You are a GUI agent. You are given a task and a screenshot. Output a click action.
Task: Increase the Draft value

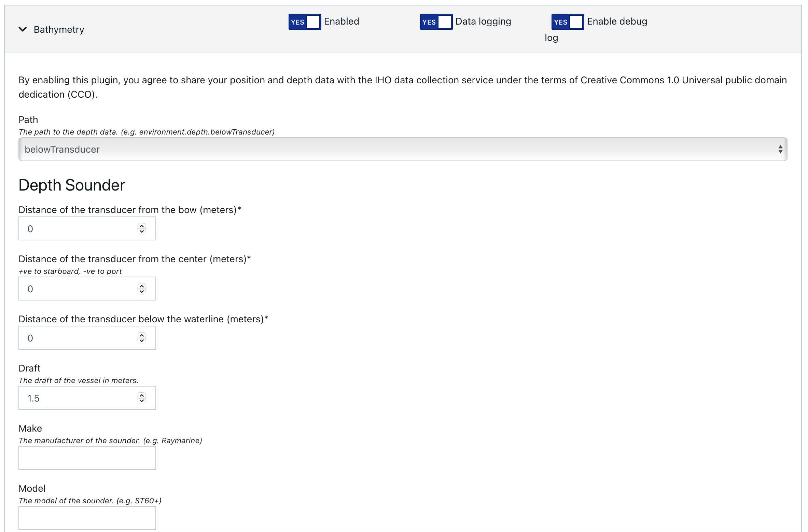(142, 395)
